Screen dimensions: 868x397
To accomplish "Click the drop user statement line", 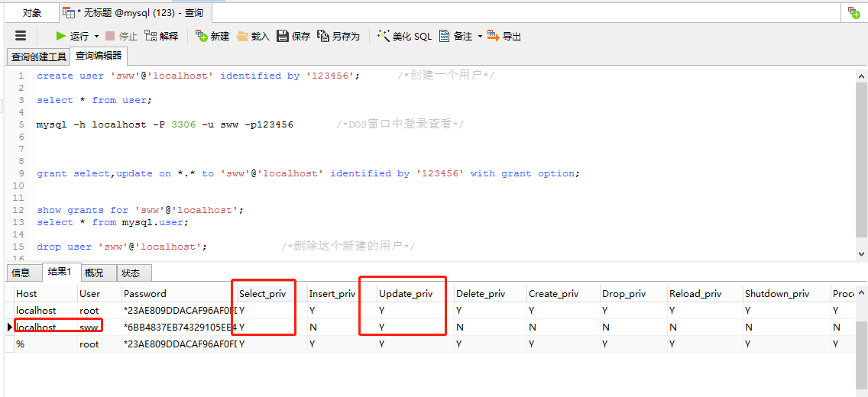I will pos(121,247).
